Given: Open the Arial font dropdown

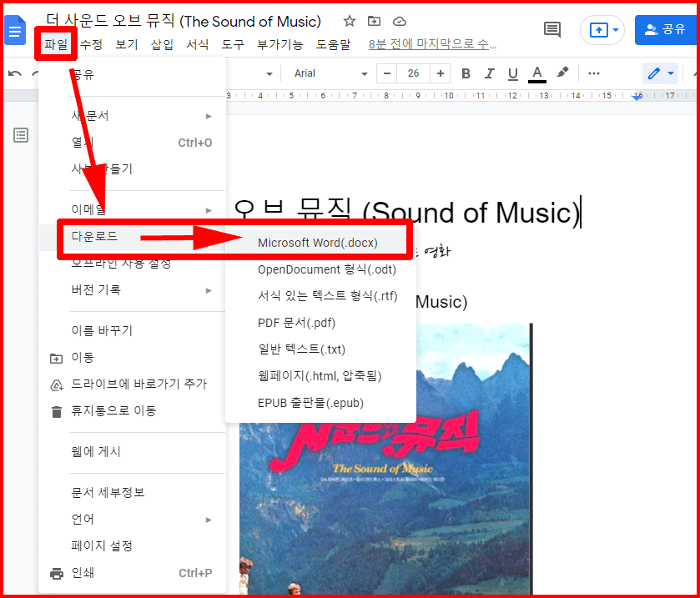Looking at the screenshot, I should tap(330, 73).
